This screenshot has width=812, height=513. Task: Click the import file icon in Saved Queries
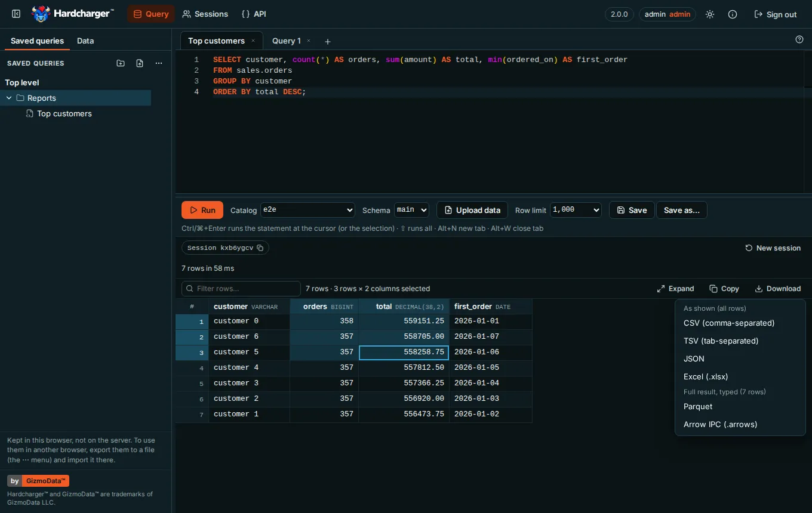pos(140,63)
